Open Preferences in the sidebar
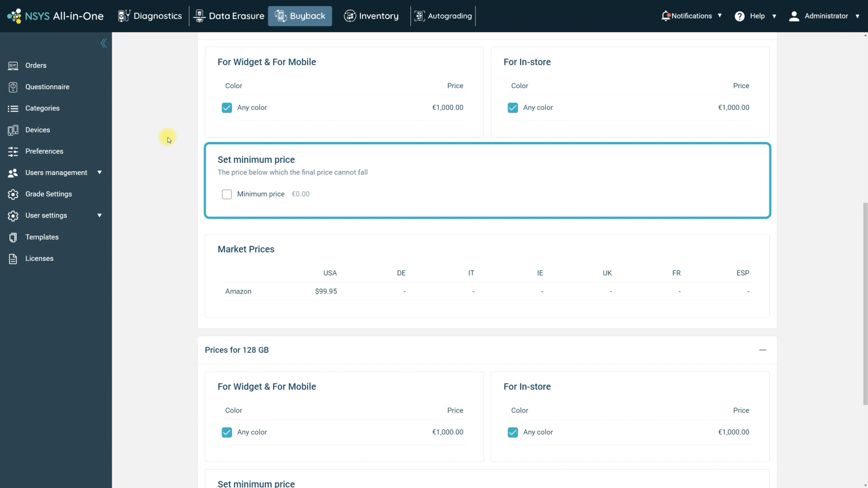Image resolution: width=868 pixels, height=488 pixels. 44,151
